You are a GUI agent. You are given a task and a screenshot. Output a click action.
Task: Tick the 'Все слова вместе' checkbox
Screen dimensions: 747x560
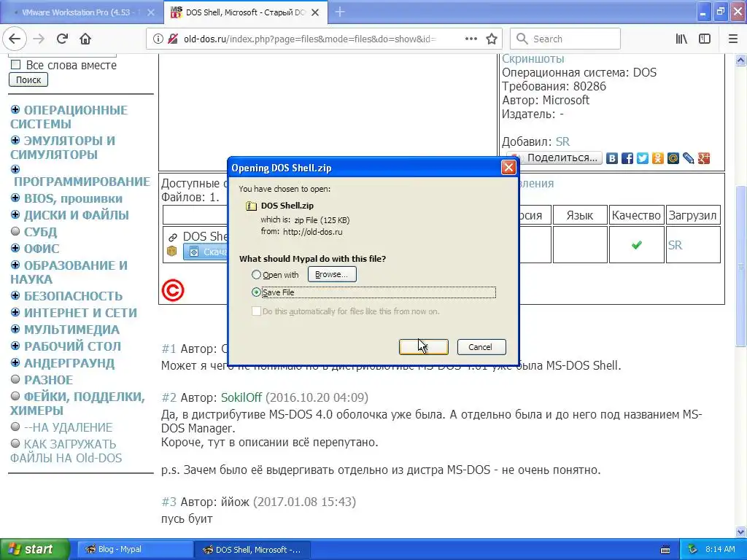point(16,64)
